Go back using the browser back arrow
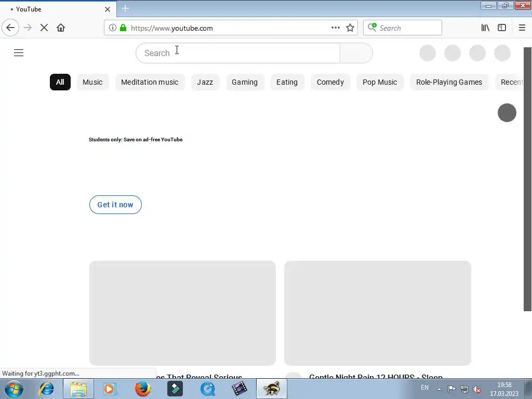 click(10, 28)
